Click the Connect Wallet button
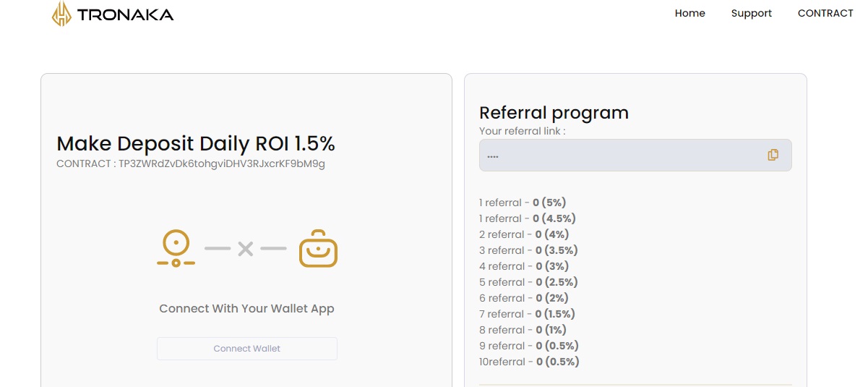 247,349
